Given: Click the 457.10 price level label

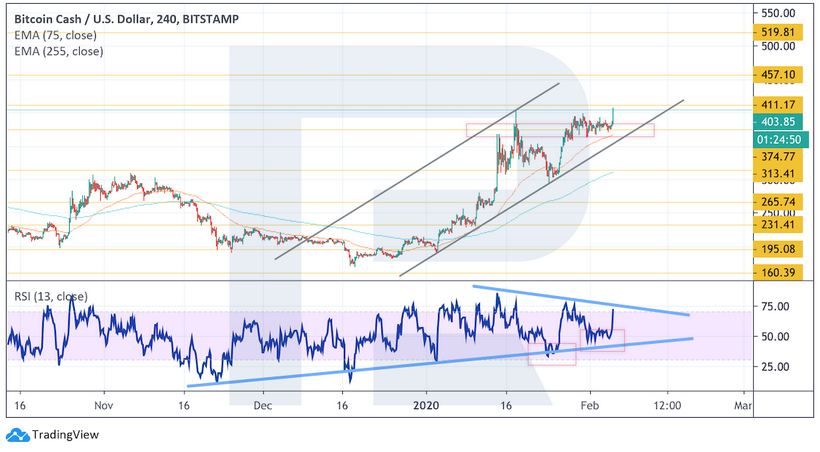Looking at the screenshot, I should tap(778, 75).
